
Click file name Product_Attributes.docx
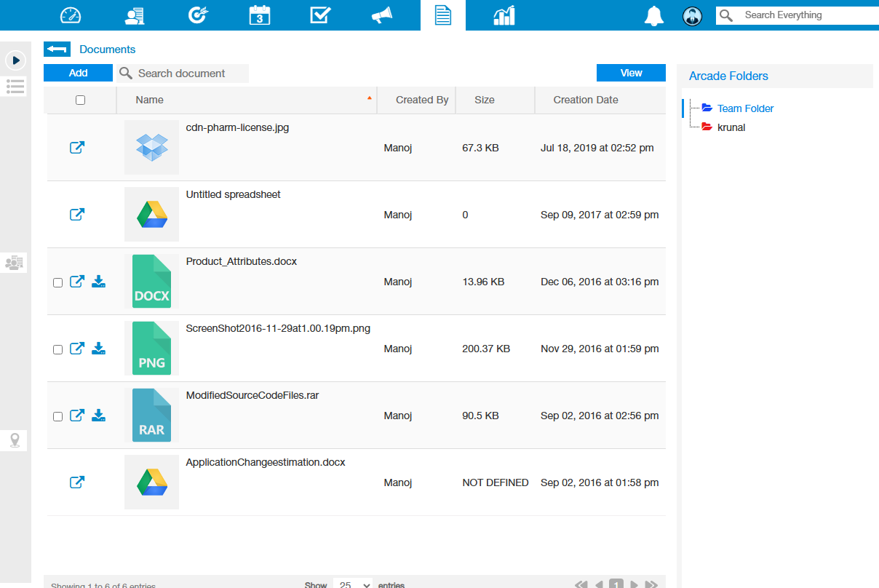click(x=242, y=261)
